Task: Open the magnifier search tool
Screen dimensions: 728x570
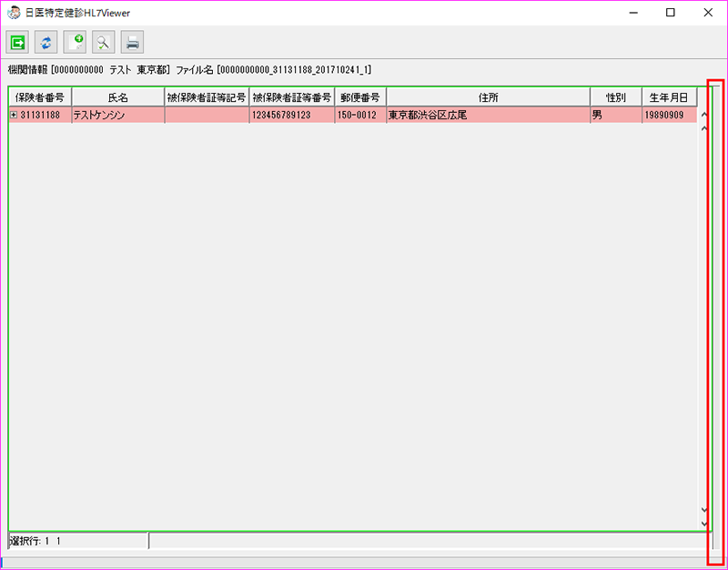Action: click(103, 42)
